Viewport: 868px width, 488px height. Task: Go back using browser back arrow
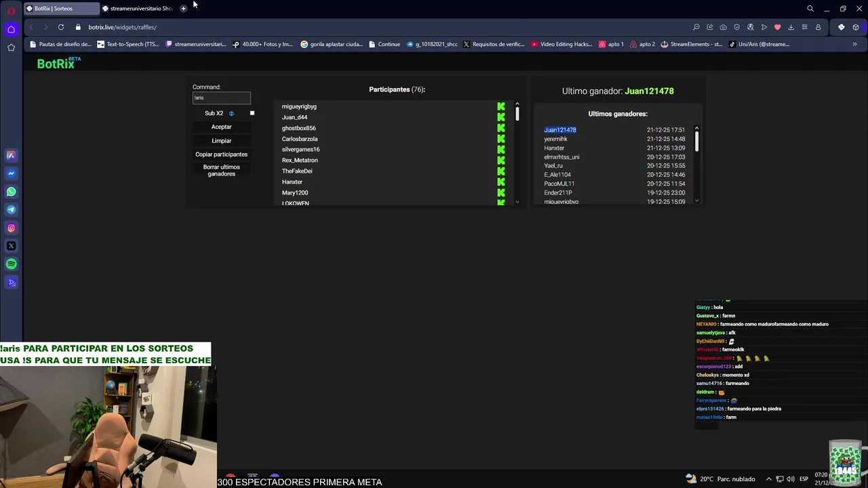[x=31, y=27]
